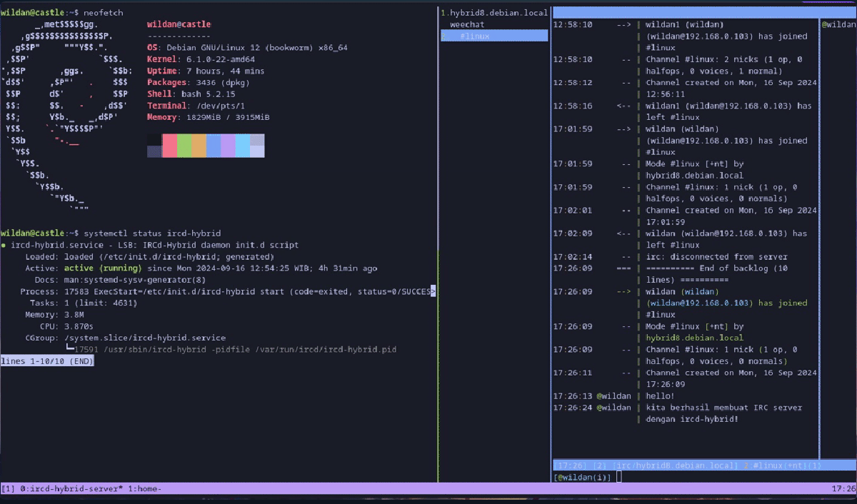
Task: Switch to tmux window 1:home
Action: click(x=144, y=489)
